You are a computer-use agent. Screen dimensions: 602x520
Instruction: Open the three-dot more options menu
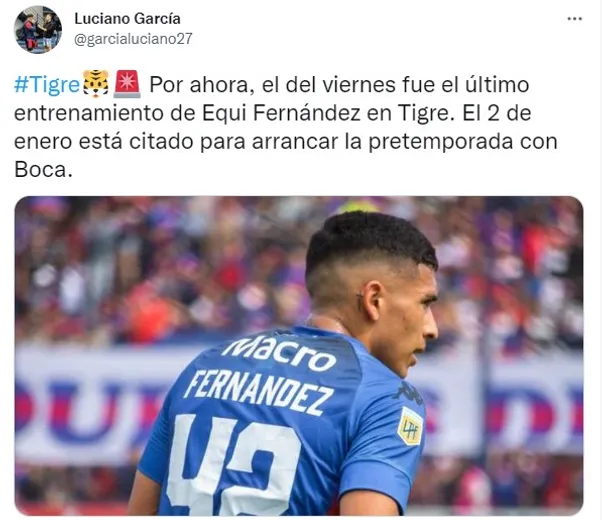pyautogui.click(x=574, y=18)
